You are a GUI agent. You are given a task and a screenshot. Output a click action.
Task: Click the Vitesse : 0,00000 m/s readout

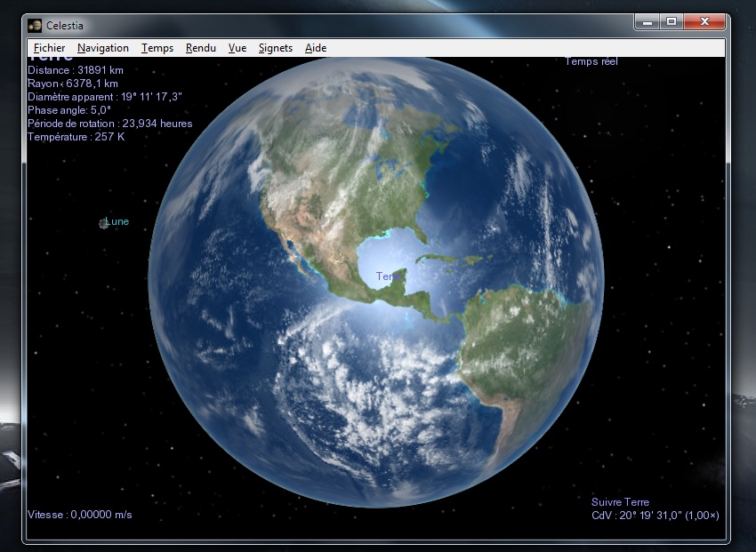[79, 515]
